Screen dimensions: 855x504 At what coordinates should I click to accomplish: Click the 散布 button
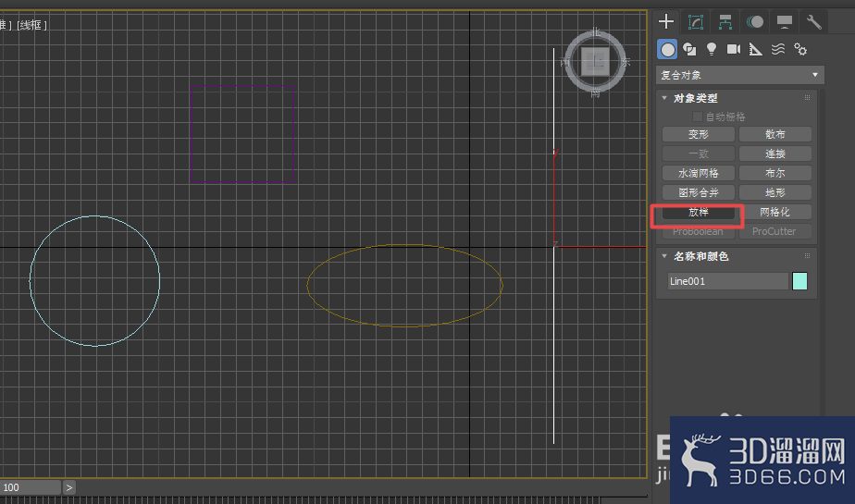(x=774, y=134)
